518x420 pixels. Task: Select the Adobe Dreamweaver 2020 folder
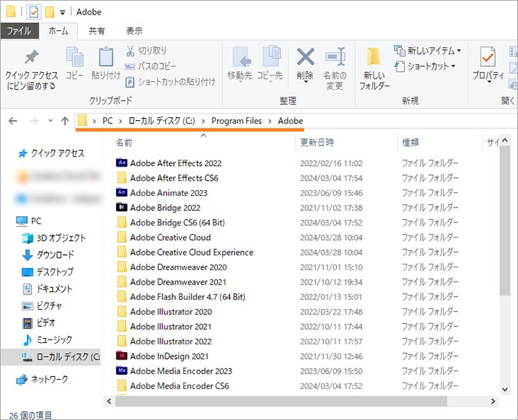(172, 267)
